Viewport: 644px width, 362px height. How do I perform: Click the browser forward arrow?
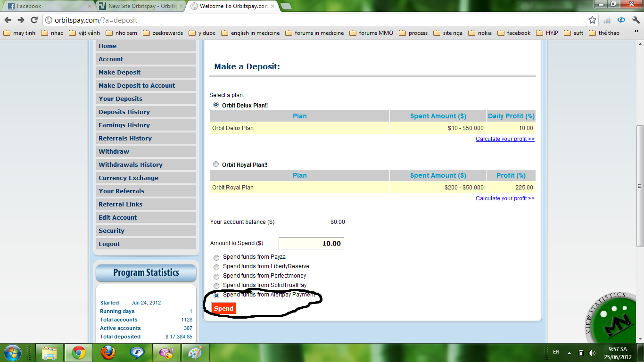coord(21,20)
